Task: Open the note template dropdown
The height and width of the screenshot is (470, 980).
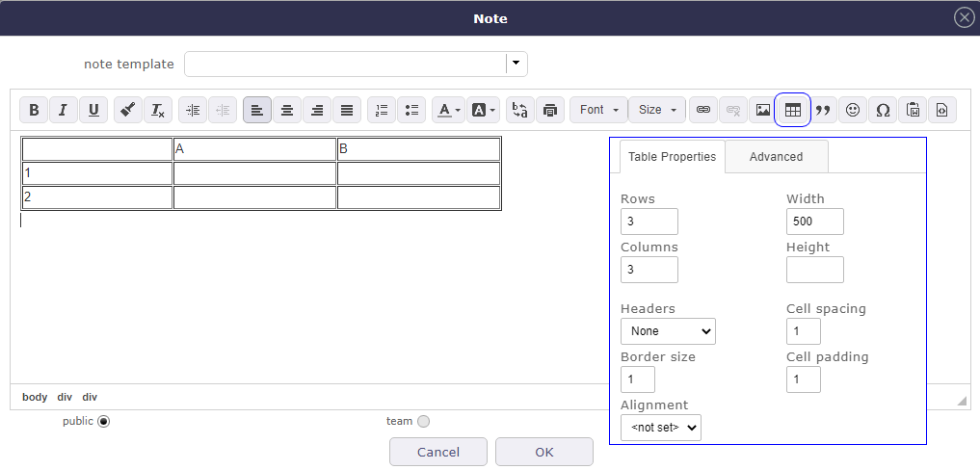Action: (x=517, y=64)
